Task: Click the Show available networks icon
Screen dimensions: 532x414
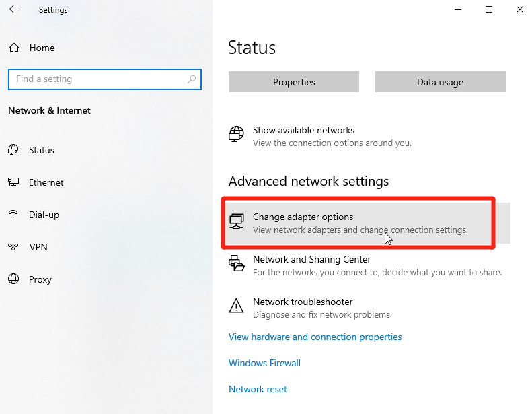Action: tap(236, 134)
